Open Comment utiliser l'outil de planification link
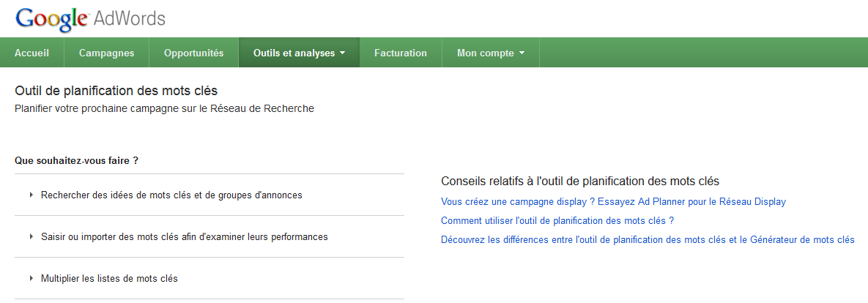 click(x=557, y=220)
